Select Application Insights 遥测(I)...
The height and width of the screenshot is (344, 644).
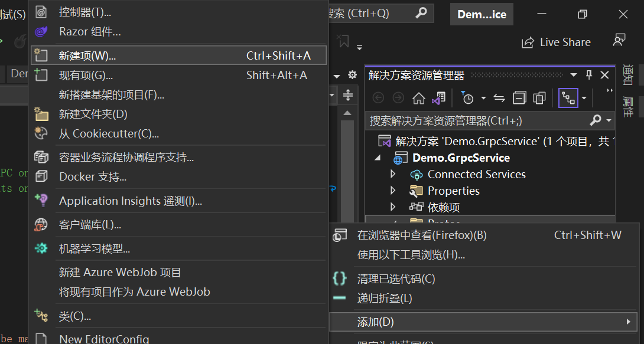click(178, 201)
